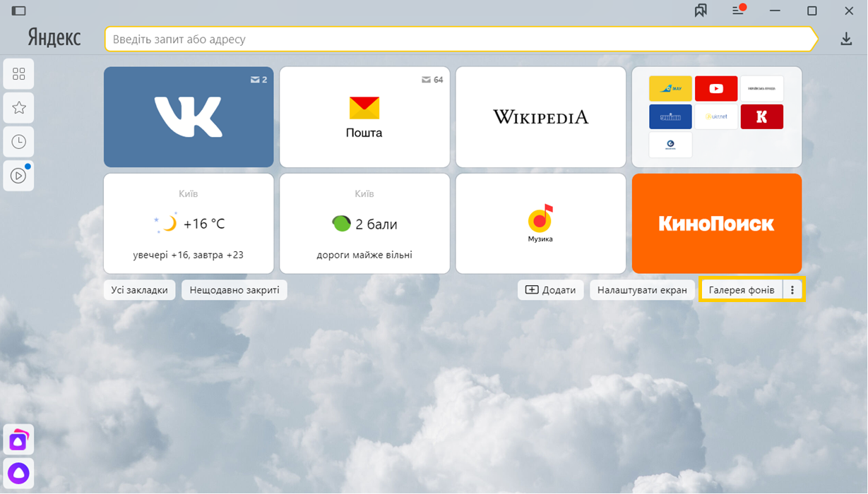Open the Українська правда thumbnail in the folder
Screen dimensions: 868x494
click(762, 89)
